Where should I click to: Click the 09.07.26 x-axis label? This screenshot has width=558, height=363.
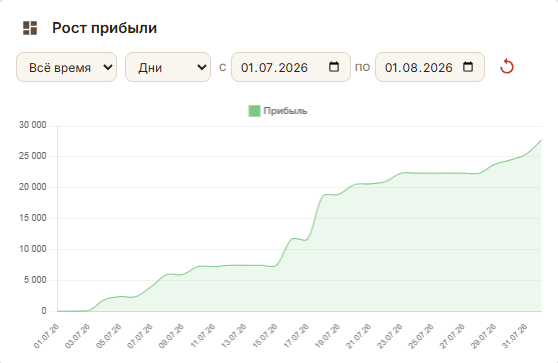pyautogui.click(x=171, y=336)
